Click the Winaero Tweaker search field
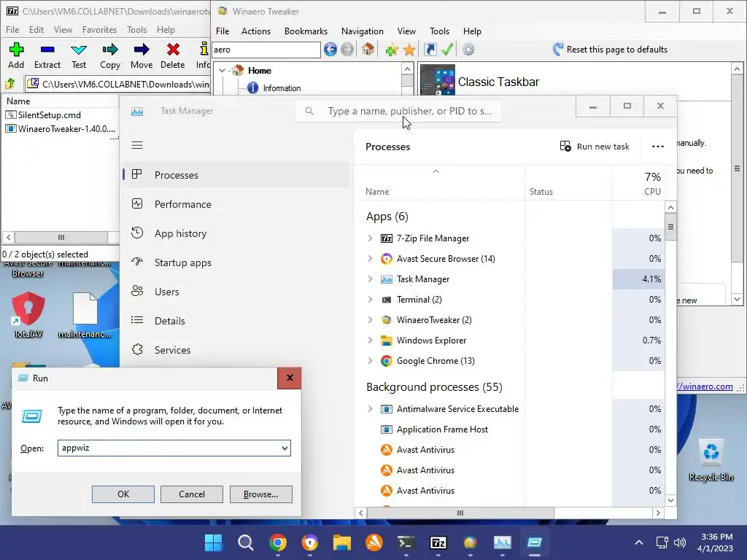747x560 pixels. [x=266, y=50]
